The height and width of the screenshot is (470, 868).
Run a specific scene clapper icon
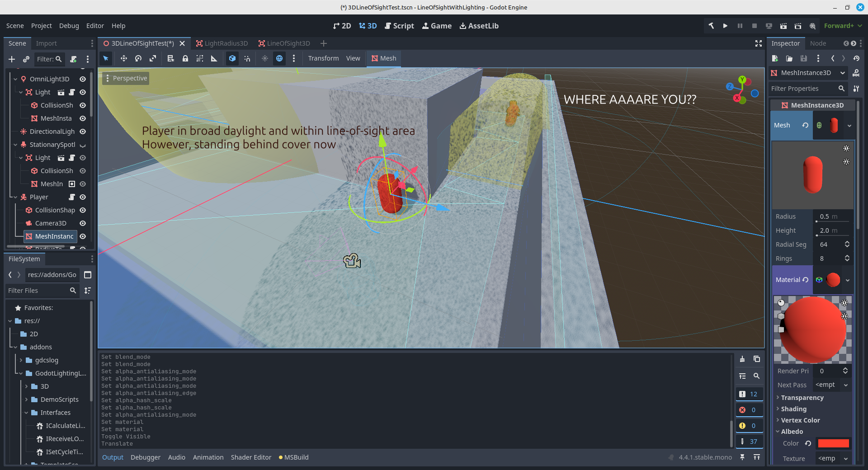pyautogui.click(x=798, y=26)
